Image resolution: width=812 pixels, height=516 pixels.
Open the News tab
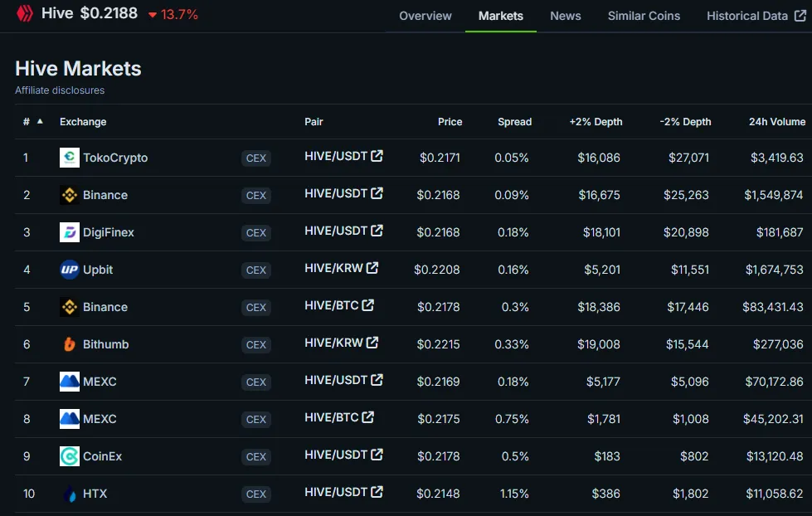pos(566,16)
